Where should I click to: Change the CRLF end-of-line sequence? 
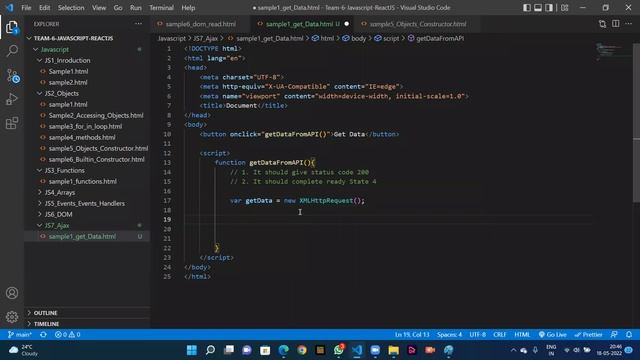500,335
